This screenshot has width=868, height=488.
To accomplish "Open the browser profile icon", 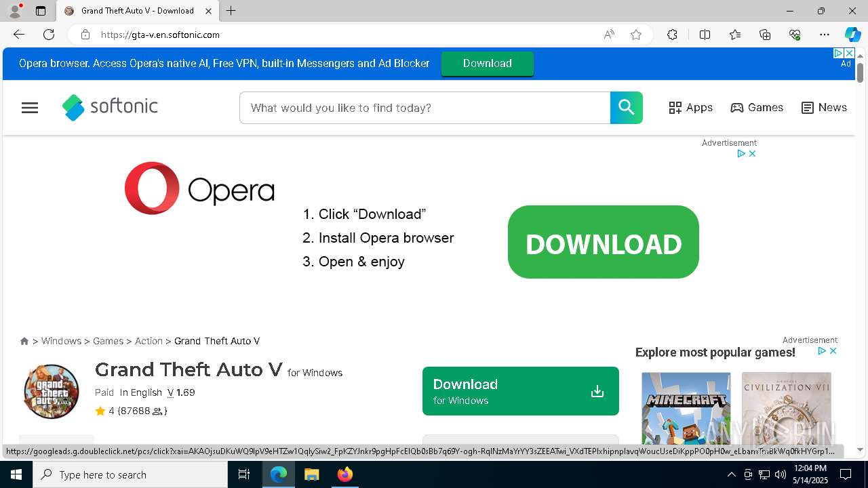I will [15, 11].
